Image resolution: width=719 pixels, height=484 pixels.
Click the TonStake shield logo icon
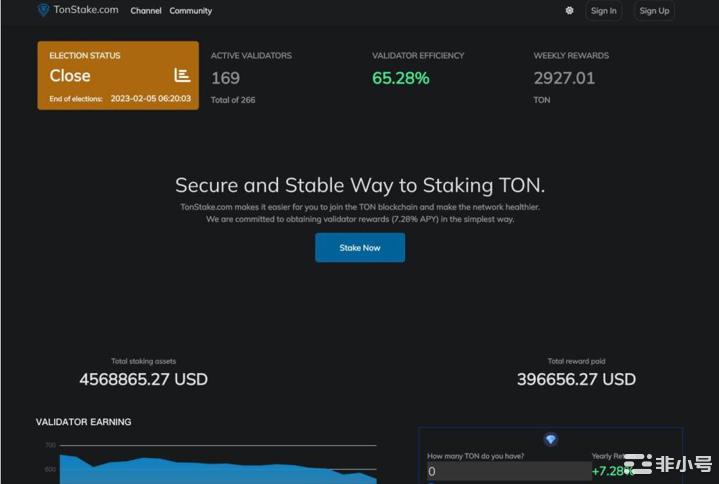[x=43, y=10]
